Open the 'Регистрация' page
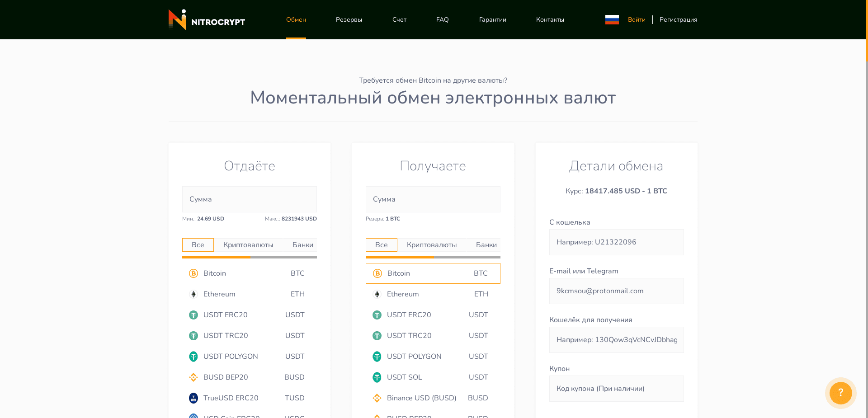The width and height of the screenshot is (868, 418). (x=678, y=19)
